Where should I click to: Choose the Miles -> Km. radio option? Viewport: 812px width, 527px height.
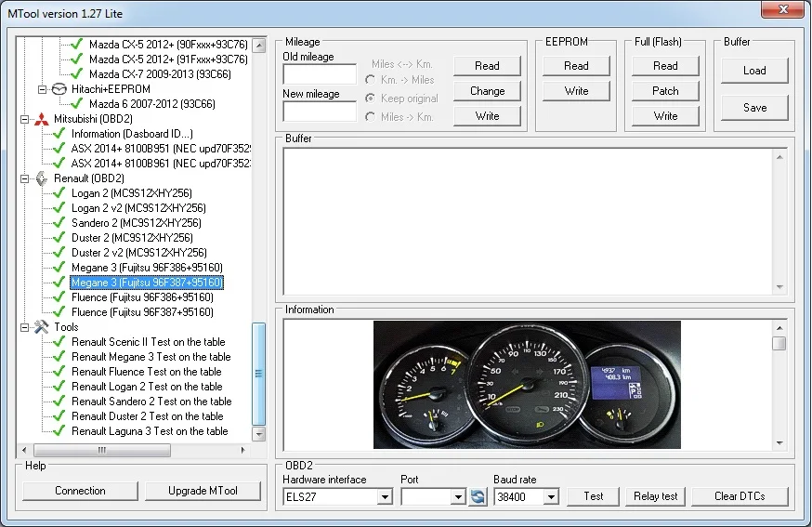[372, 117]
